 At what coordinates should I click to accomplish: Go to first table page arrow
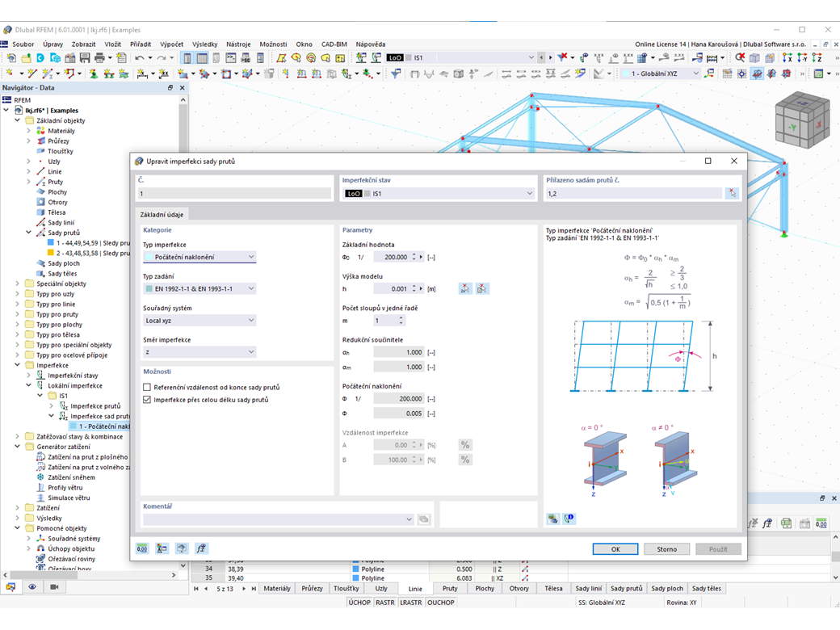(x=196, y=589)
